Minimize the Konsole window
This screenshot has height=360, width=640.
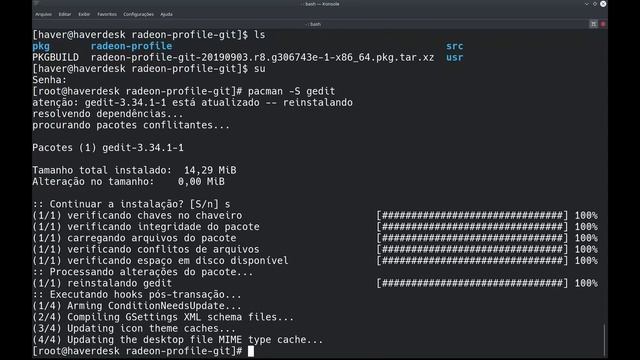(587, 4)
